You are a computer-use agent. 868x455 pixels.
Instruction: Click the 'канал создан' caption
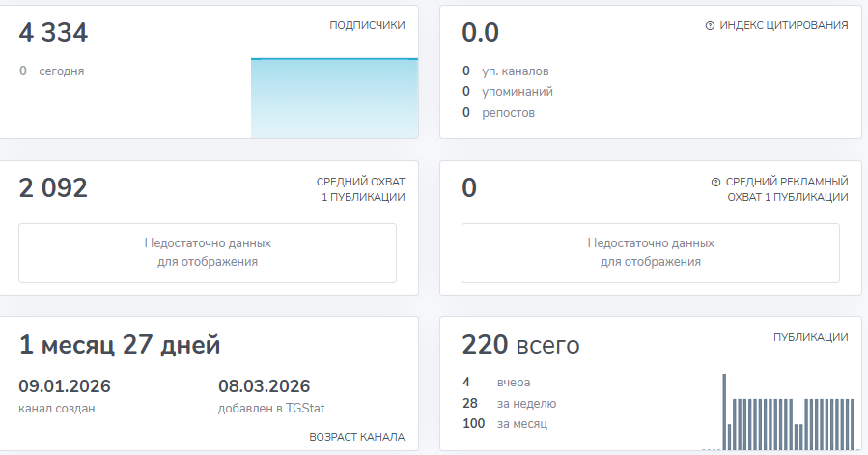click(x=56, y=409)
